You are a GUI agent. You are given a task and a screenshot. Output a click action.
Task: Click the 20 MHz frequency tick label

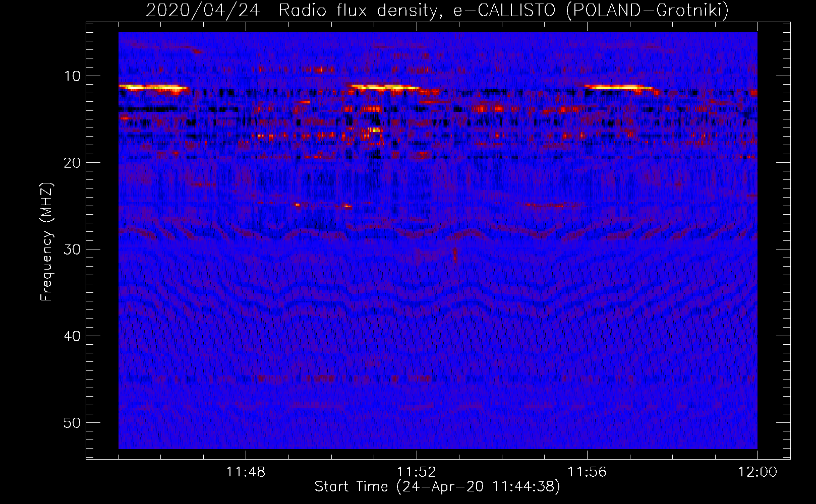73,163
